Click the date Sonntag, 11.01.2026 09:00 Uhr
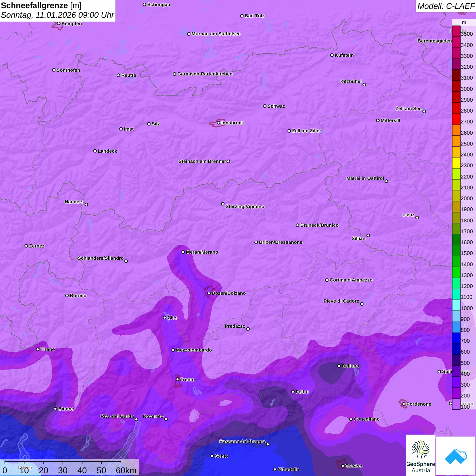 click(x=57, y=15)
